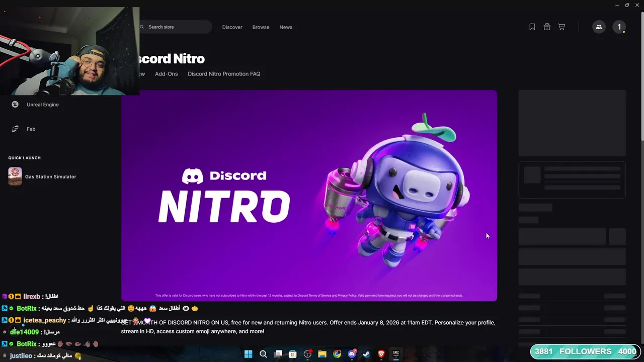The height and width of the screenshot is (362, 644).
Task: Open the user profile avatar menu
Action: (x=619, y=27)
